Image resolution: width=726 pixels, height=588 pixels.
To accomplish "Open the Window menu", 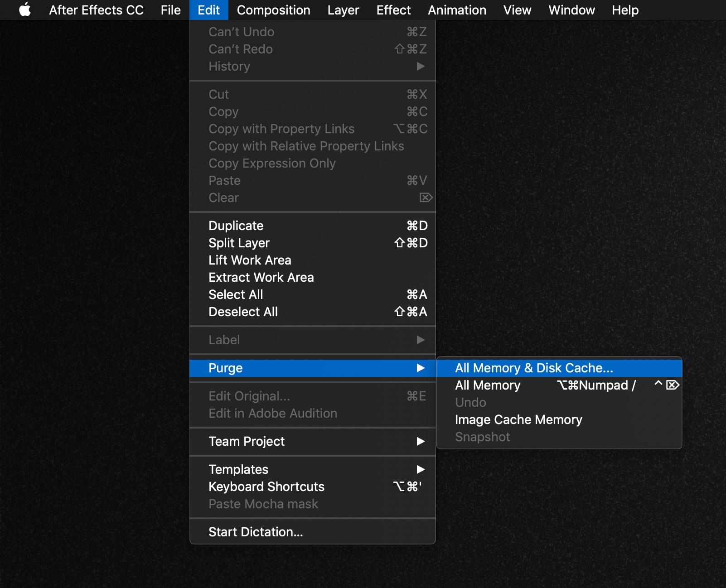I will coord(571,10).
